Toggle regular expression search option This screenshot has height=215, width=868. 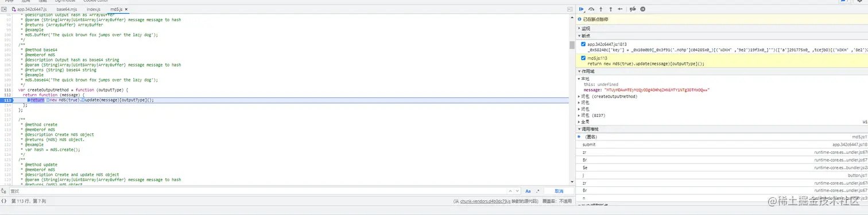[x=538, y=191]
